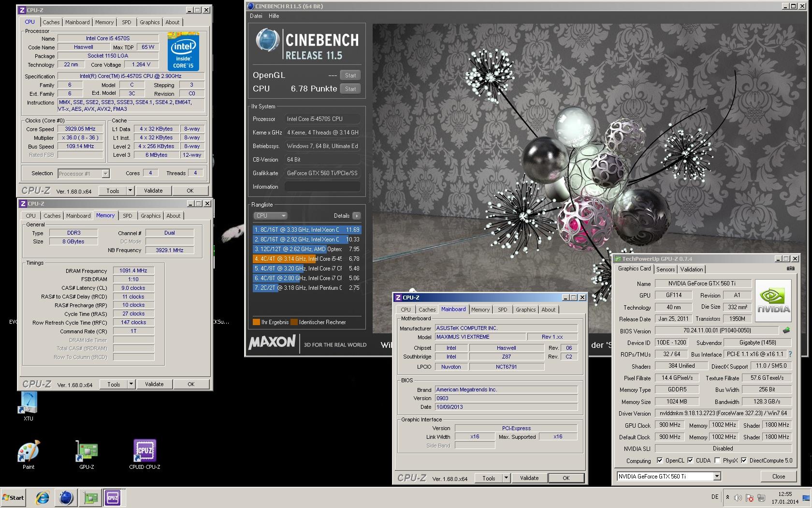Show hidden tray icons arrow
This screenshot has height=508, width=812.
click(727, 497)
